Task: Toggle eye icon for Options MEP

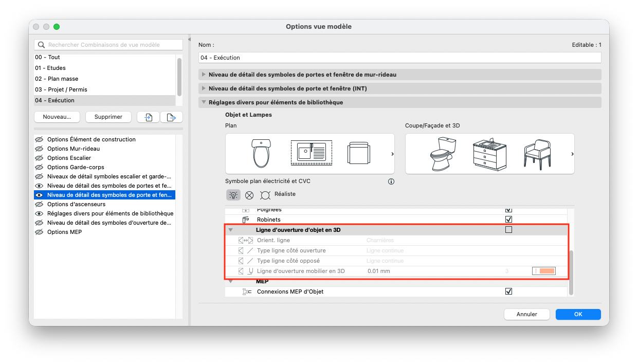Action: [39, 232]
